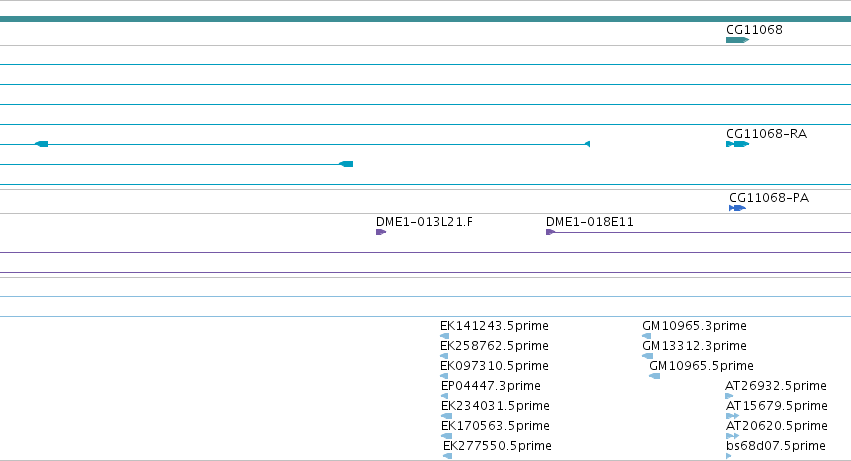851x461 pixels.
Task: Select the EK097310.5prime EST arrow
Action: tap(444, 376)
